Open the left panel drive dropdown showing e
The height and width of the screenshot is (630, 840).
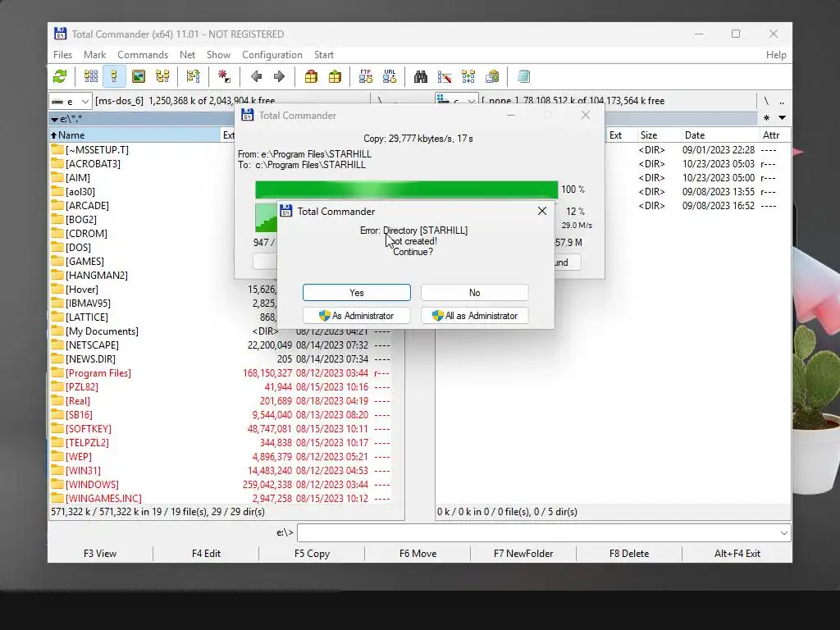pyautogui.click(x=71, y=101)
